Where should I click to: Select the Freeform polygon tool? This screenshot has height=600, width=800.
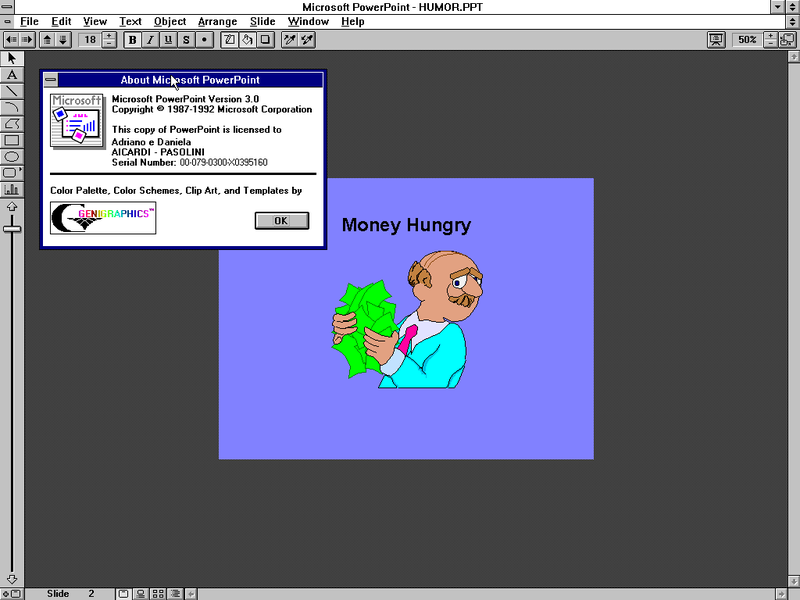point(12,124)
